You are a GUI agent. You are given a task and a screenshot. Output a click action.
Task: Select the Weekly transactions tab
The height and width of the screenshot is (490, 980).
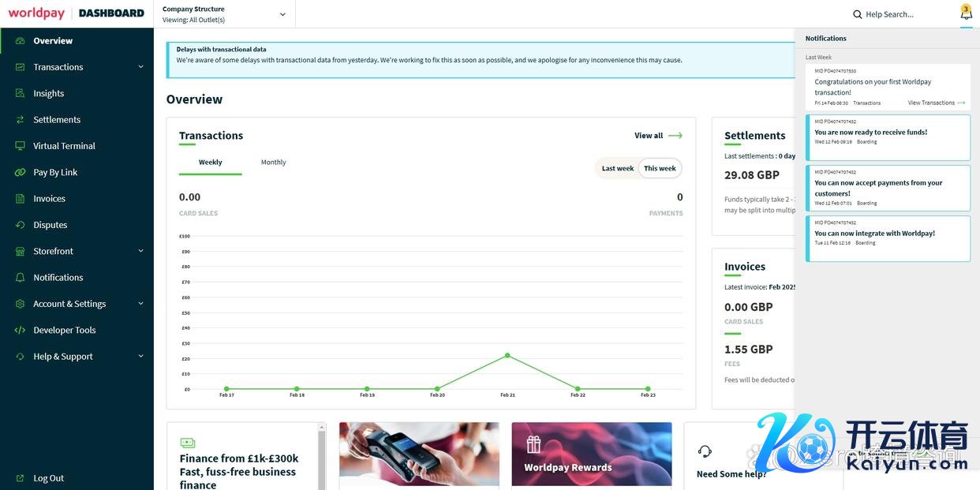210,163
